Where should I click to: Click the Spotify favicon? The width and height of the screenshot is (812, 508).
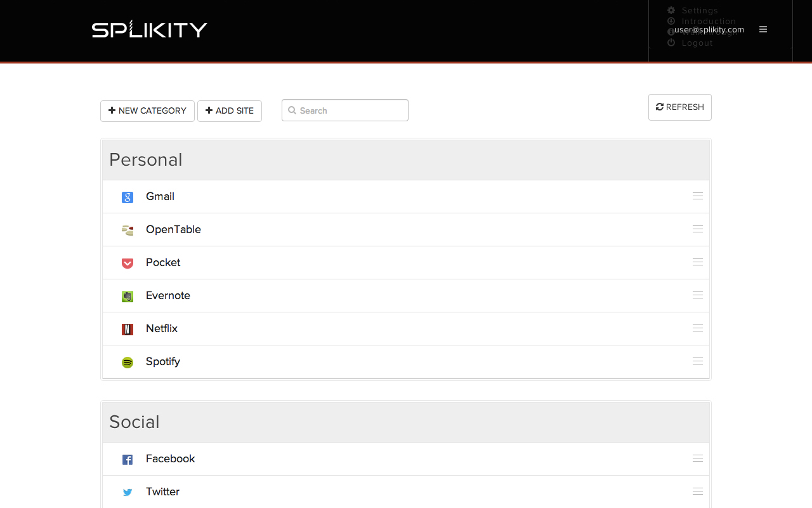128,363
